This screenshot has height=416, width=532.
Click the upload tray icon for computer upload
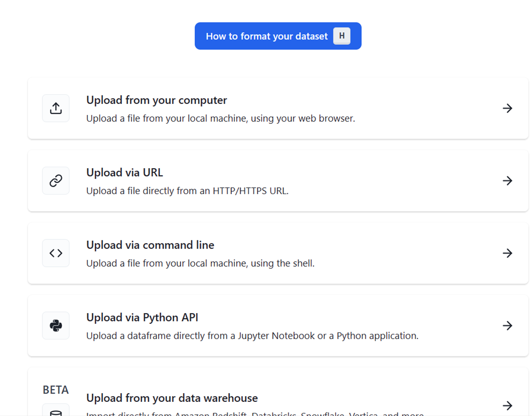[56, 108]
